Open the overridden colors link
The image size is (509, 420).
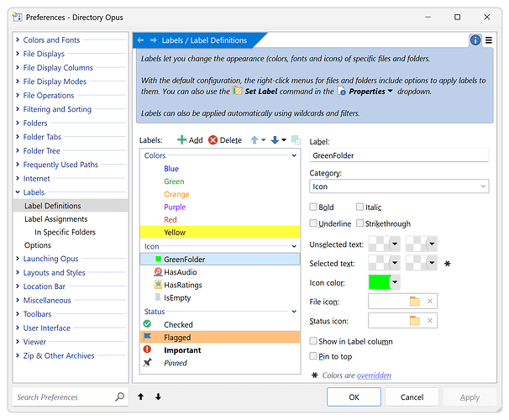click(x=374, y=375)
